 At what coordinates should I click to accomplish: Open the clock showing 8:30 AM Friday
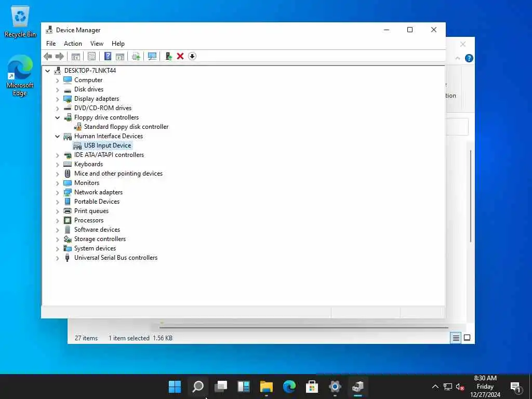[485, 387]
